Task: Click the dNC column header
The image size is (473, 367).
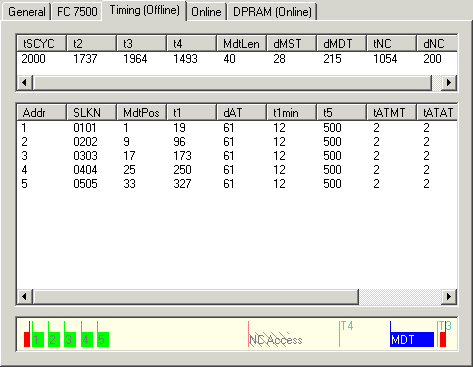Action: click(x=437, y=44)
